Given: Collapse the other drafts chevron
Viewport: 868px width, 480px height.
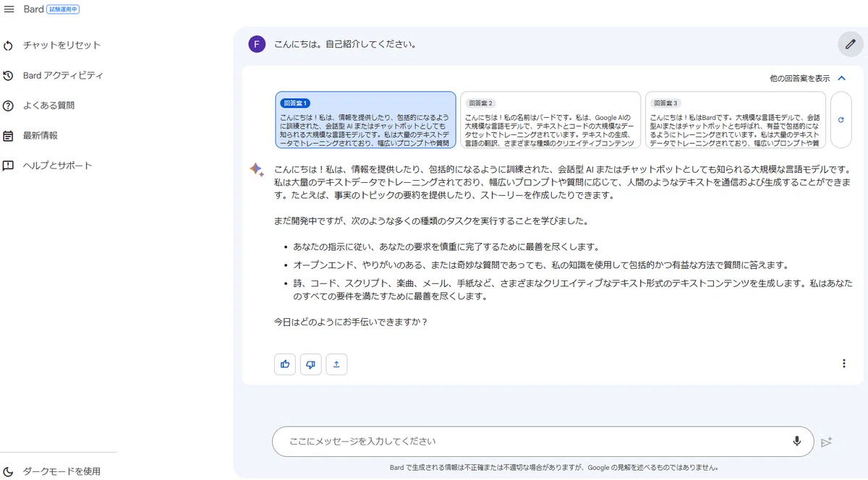Looking at the screenshot, I should (x=841, y=78).
